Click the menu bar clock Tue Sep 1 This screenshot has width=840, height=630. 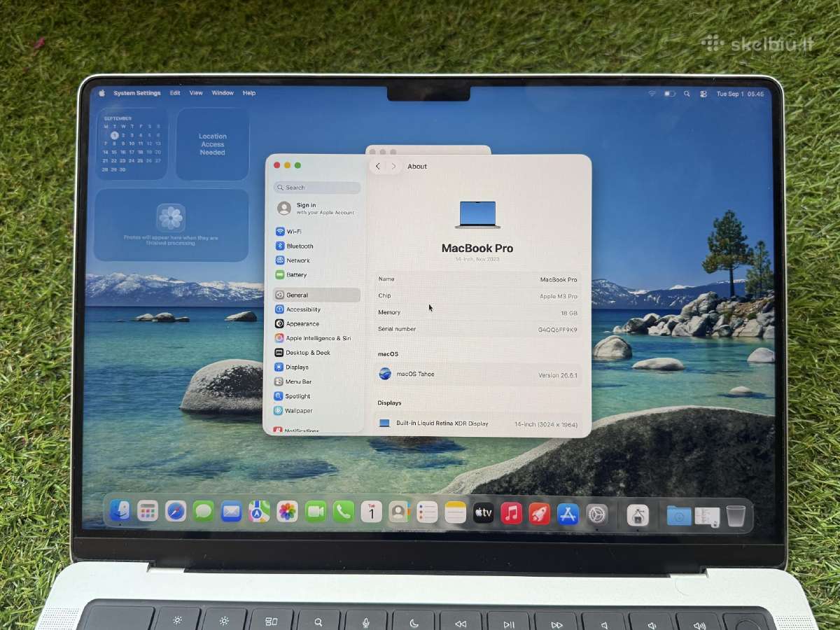pos(740,94)
